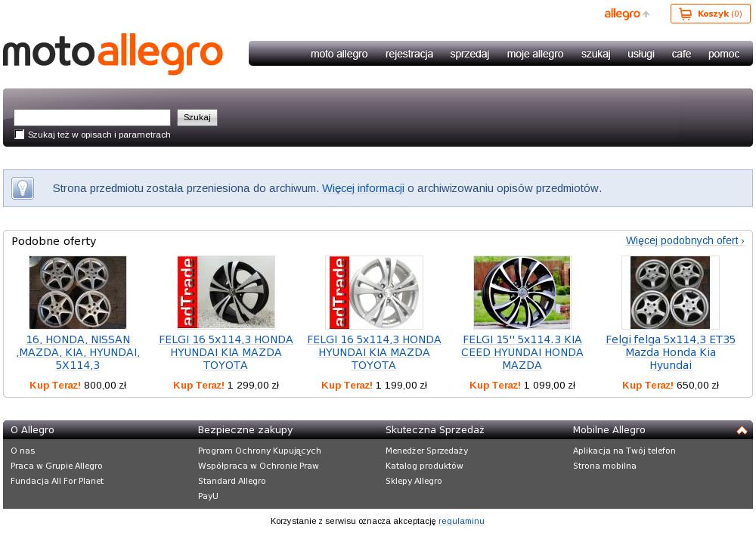Open the 'moje allegro' menu item

click(x=535, y=54)
